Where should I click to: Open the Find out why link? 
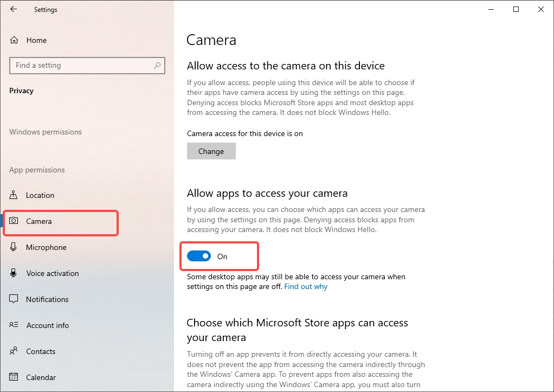(305, 286)
